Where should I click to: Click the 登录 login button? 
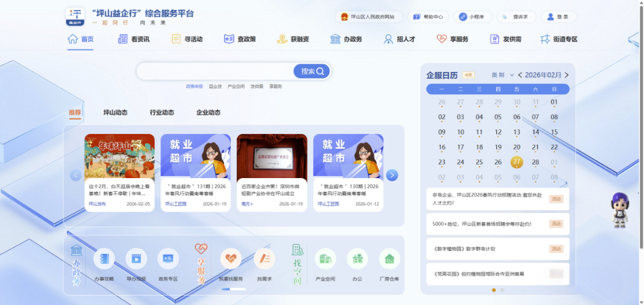559,17
